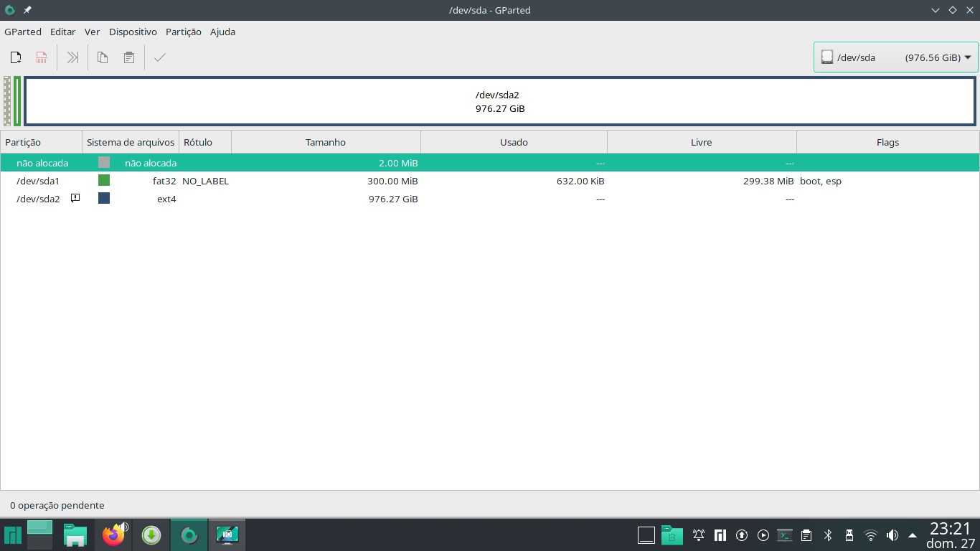The height and width of the screenshot is (551, 980).
Task: Sort by the Tamanho column header
Action: [x=326, y=142]
